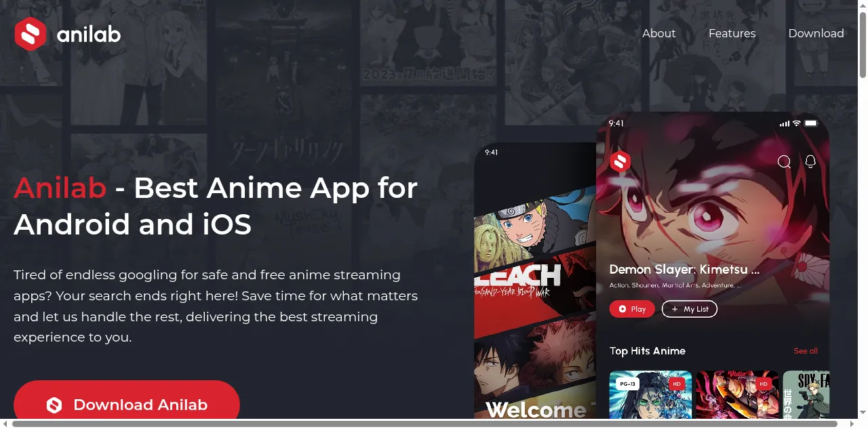
Task: Tap the My List button
Action: click(690, 309)
